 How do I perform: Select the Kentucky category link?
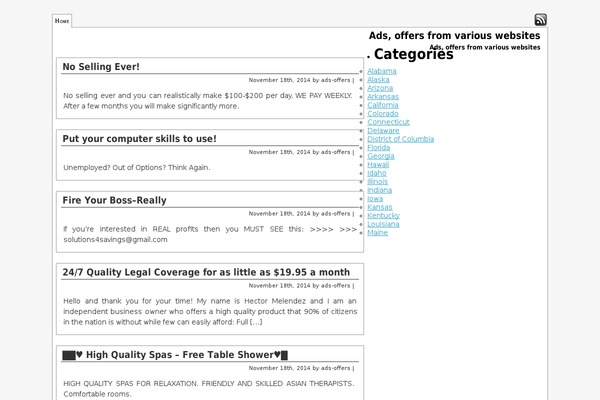pos(383,216)
